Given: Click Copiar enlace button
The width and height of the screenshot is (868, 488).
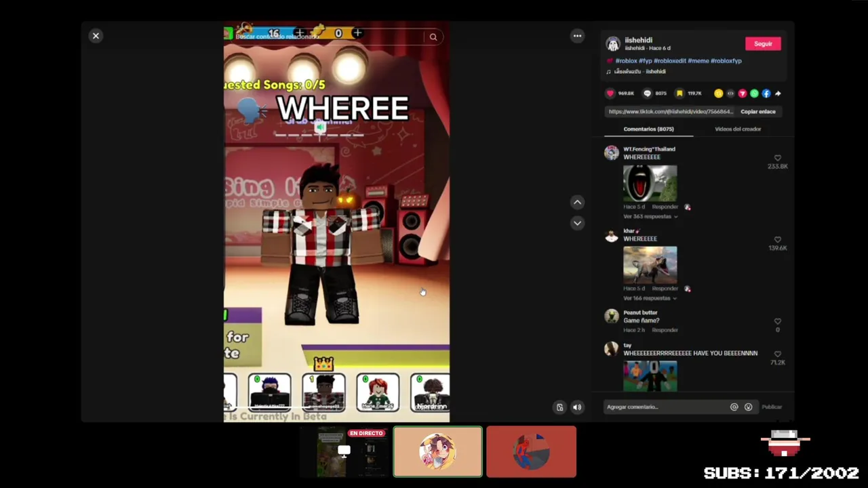Looking at the screenshot, I should click(x=758, y=112).
